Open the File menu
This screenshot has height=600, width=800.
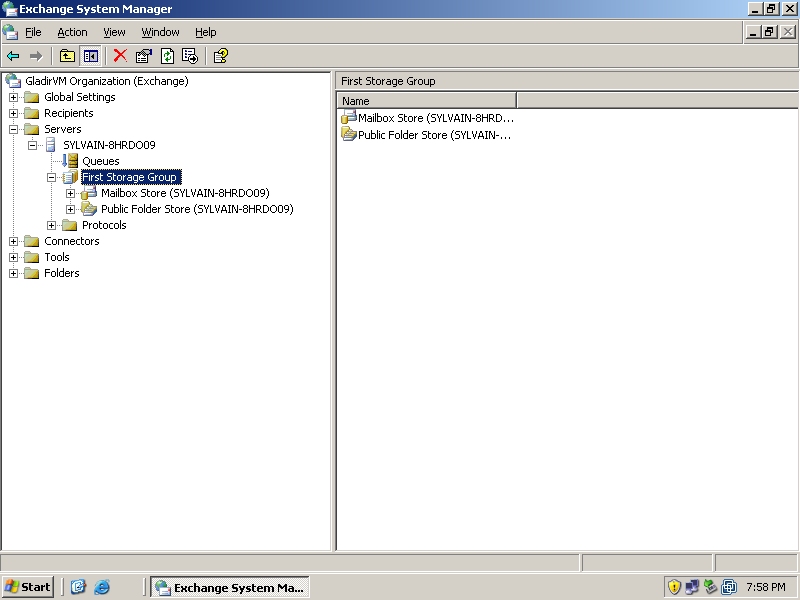pos(33,32)
